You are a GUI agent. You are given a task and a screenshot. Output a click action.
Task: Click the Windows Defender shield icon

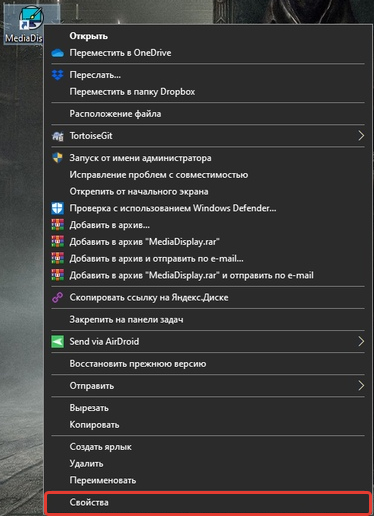coord(58,208)
